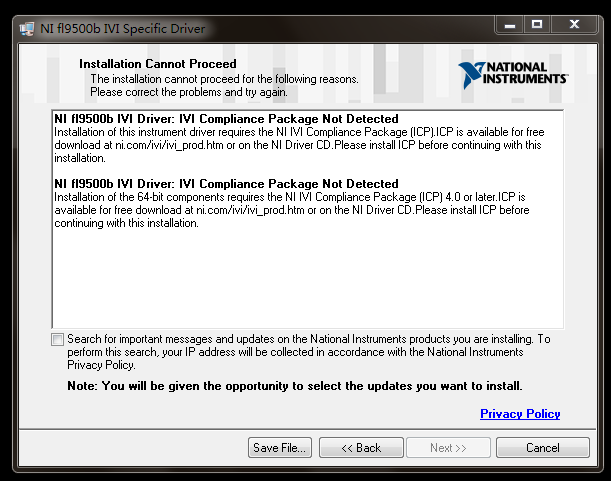Click the grayed-out Next >> button
The width and height of the screenshot is (611, 481).
point(448,447)
